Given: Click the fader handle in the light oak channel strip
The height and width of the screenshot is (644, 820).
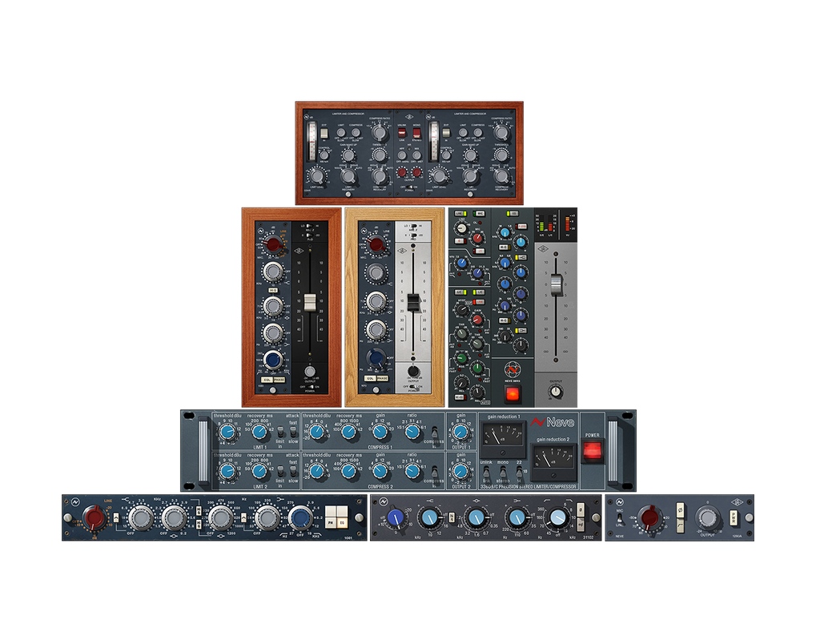Looking at the screenshot, I should tap(413, 302).
